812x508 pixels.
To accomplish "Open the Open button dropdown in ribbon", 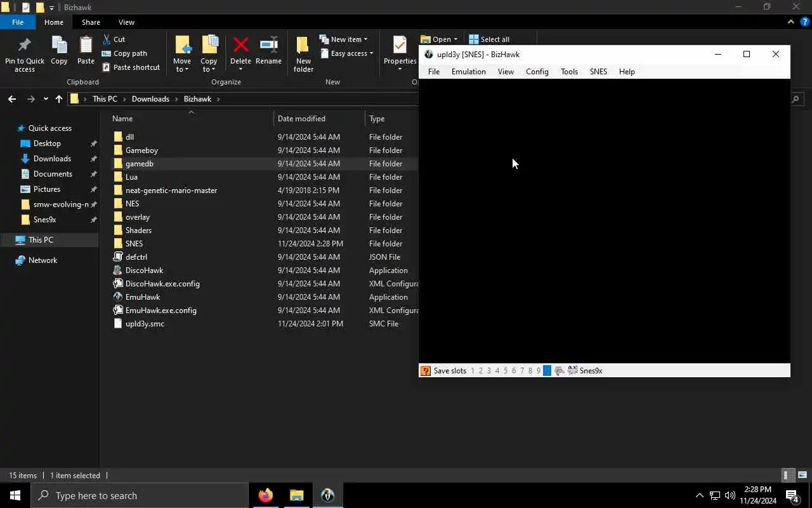I will (x=455, y=39).
